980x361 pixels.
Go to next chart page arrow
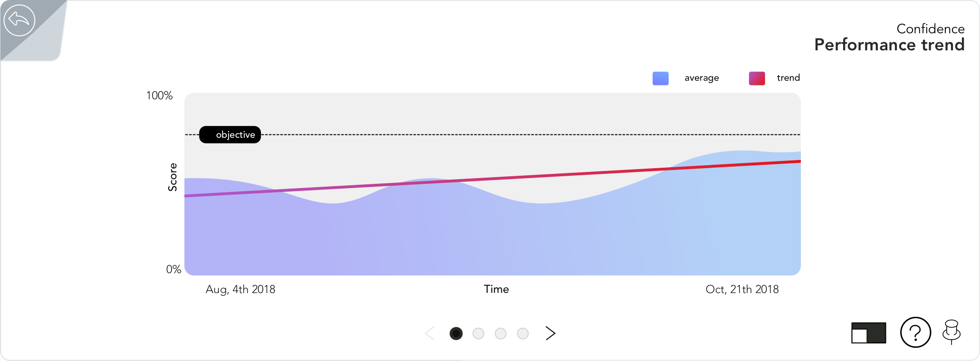point(550,333)
